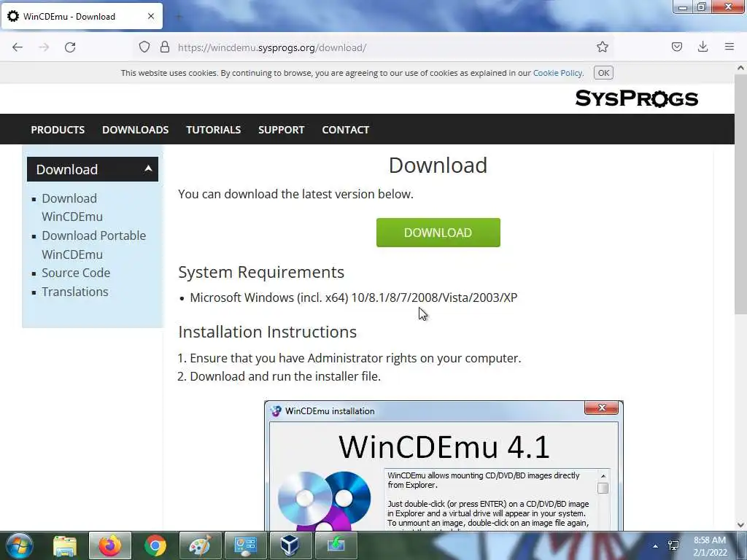This screenshot has height=560, width=747.
Task: Close the WinCDEmu - Download tab
Action: point(151,16)
